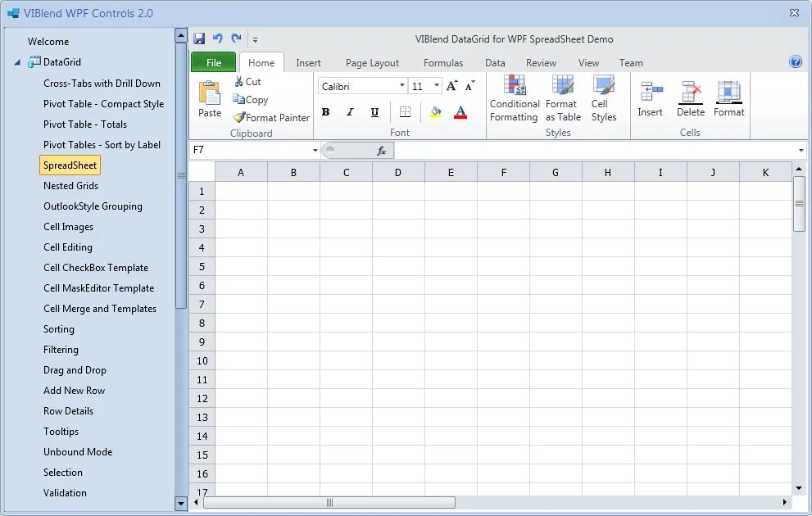Image resolution: width=812 pixels, height=516 pixels.
Task: Decrease font size with the small A
Action: 470,86
